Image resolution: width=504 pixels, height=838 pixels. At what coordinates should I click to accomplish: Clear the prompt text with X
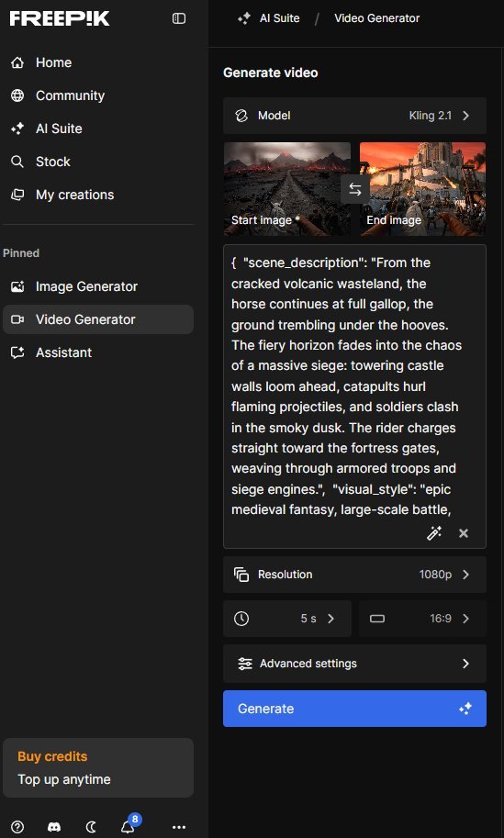pyautogui.click(x=464, y=533)
